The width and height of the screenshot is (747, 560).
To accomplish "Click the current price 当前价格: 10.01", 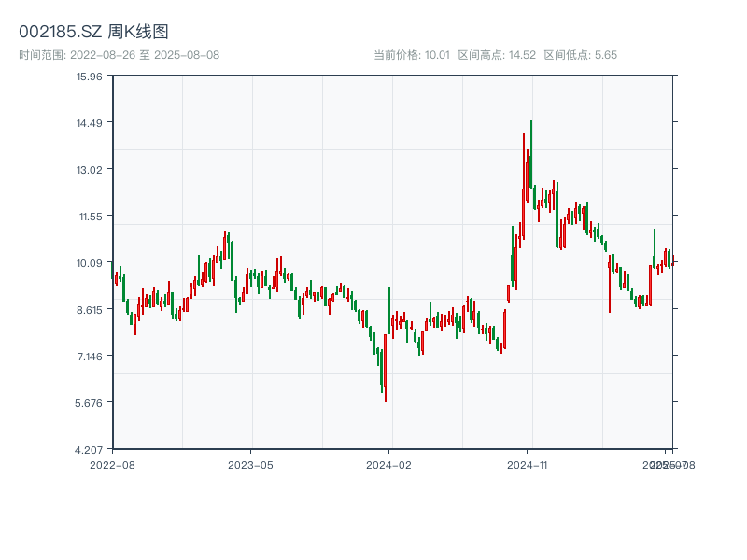I will click(412, 55).
